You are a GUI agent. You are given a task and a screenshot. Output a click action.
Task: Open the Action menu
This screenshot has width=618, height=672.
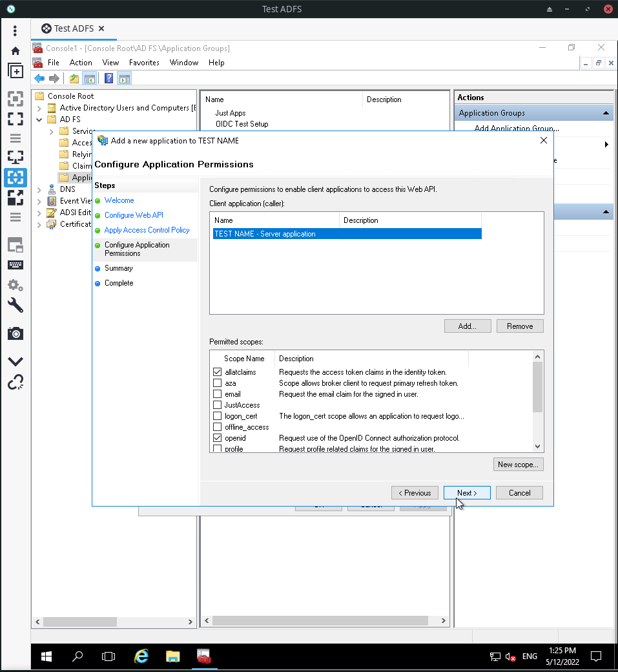point(81,63)
